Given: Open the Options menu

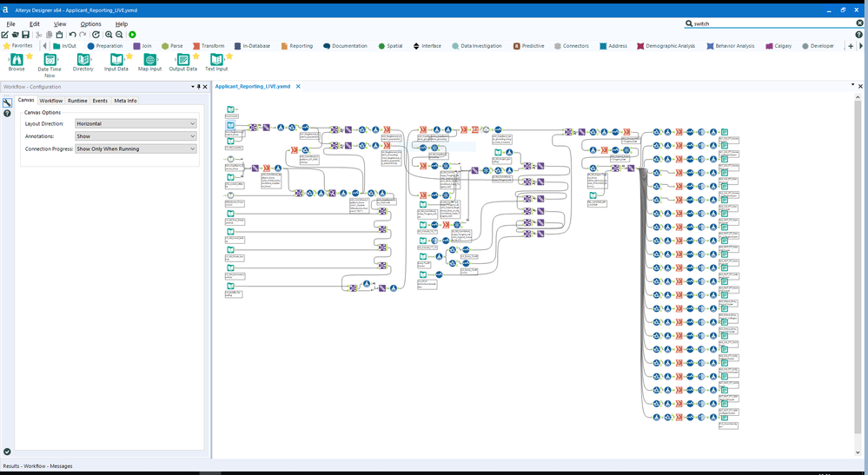Looking at the screenshot, I should (x=90, y=23).
